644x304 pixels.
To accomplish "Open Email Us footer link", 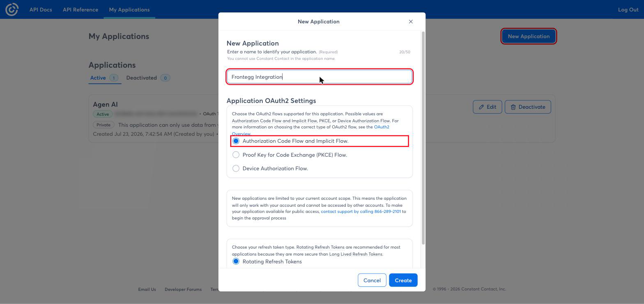I will tap(147, 289).
